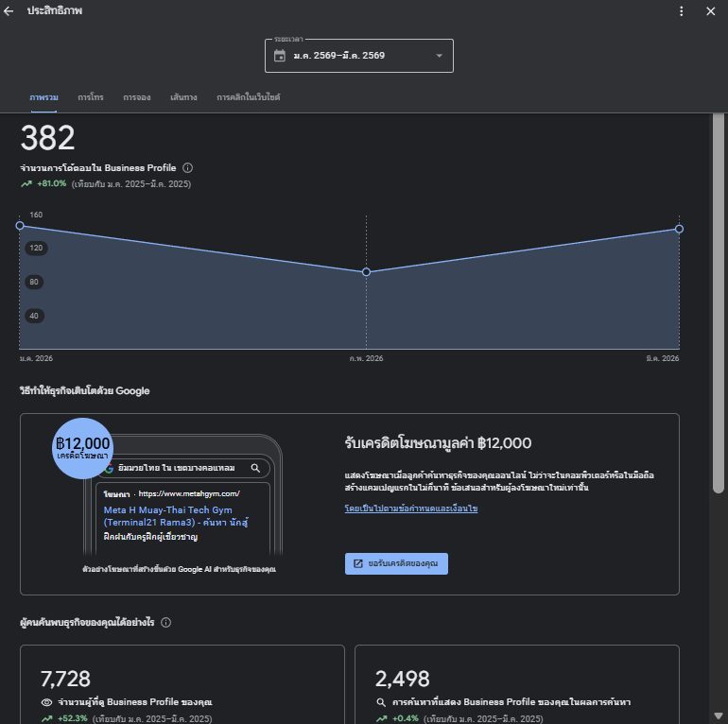Switch to the การคลิกในเว็บไซต์ tab
Viewport: 728px width, 724px height.
click(248, 97)
